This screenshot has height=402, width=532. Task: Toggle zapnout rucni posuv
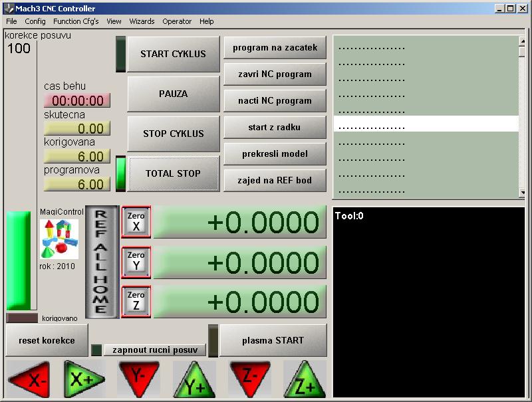pos(155,350)
